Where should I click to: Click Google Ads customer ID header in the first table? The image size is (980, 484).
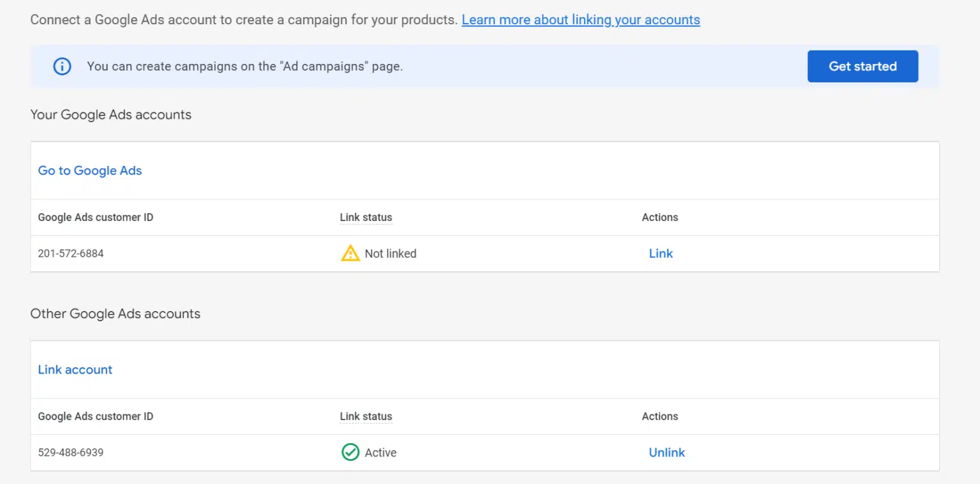click(96, 217)
